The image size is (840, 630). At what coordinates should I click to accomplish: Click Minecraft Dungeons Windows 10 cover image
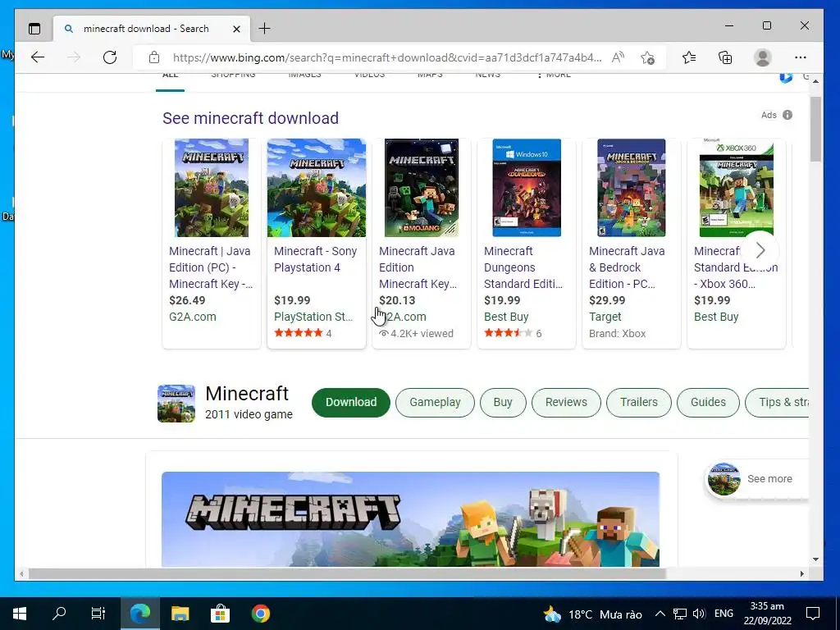[527, 188]
